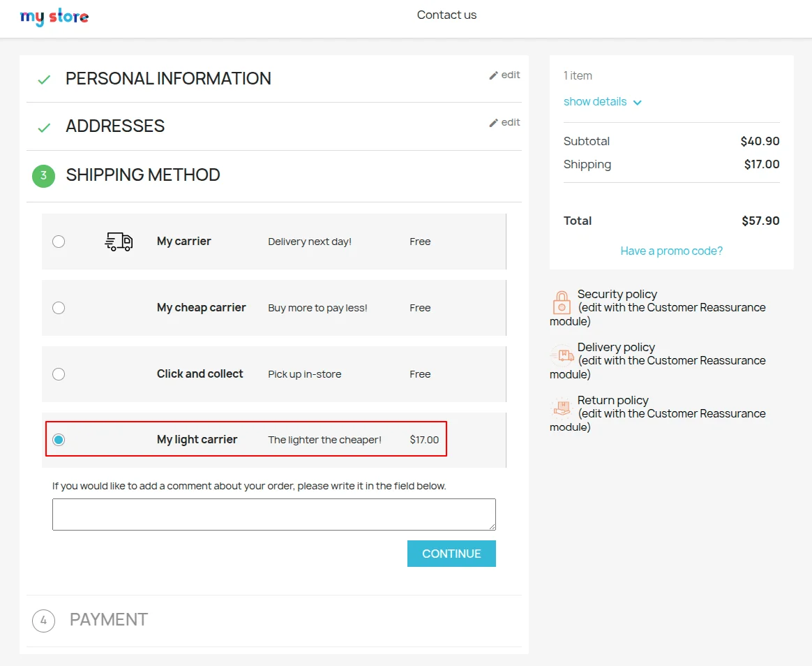812x666 pixels.
Task: Open the Payment step section
Action: pos(108,620)
